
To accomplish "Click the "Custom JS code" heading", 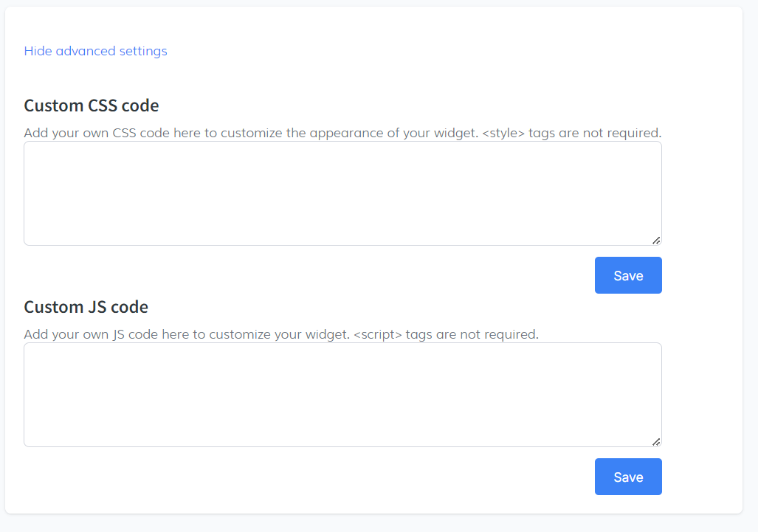I will click(x=86, y=307).
